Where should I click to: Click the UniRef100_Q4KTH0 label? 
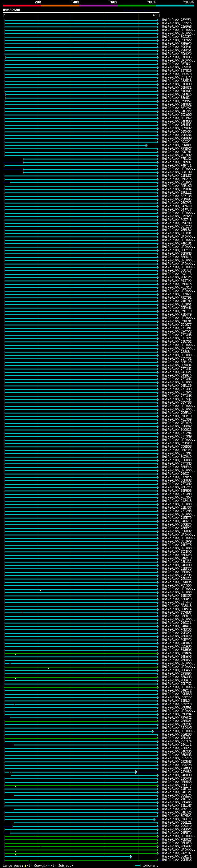[176, 301]
